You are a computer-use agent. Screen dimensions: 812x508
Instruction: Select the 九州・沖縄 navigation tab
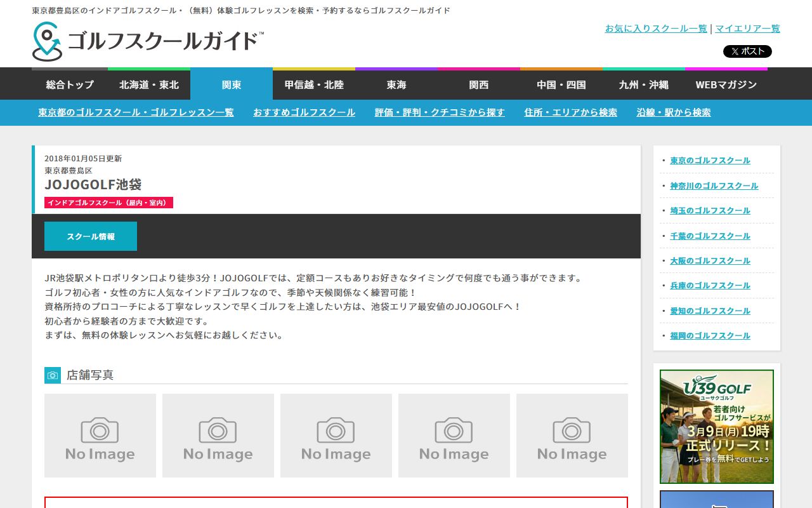644,84
